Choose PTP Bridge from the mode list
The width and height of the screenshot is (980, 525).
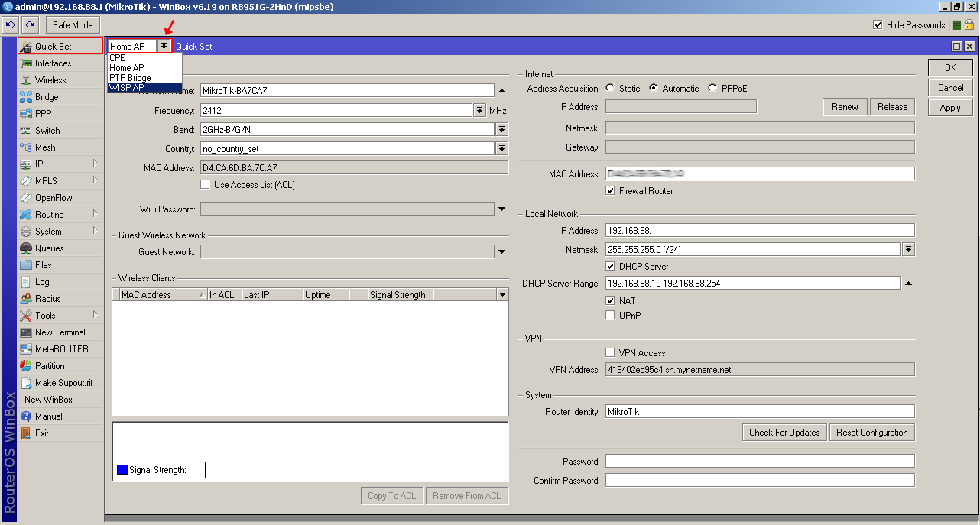pos(144,78)
